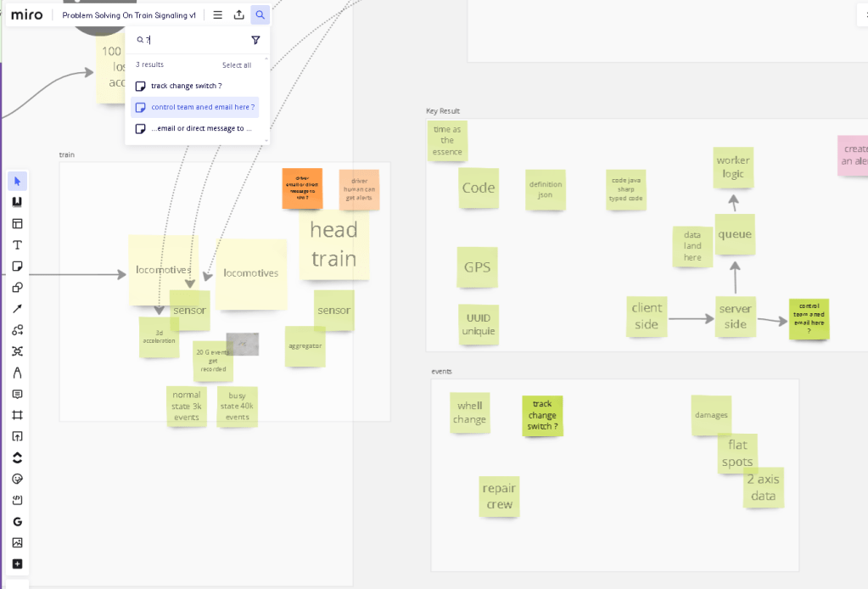This screenshot has height=589, width=868.
Task: Select the Text tool
Action: click(x=17, y=244)
